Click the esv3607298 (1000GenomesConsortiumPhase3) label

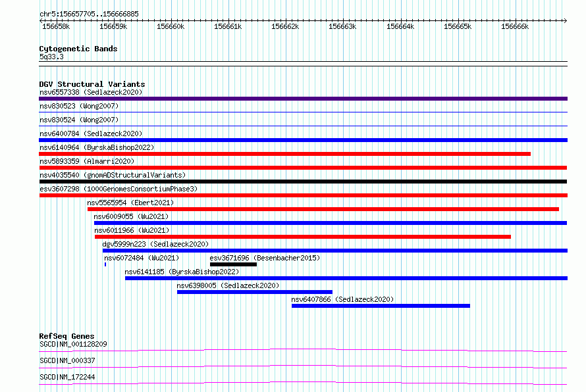(119, 189)
